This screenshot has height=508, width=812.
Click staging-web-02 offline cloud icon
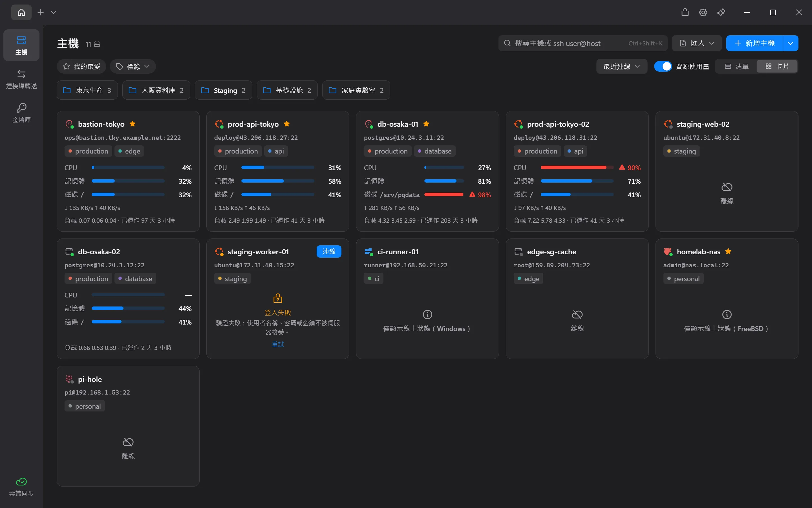pos(727,187)
